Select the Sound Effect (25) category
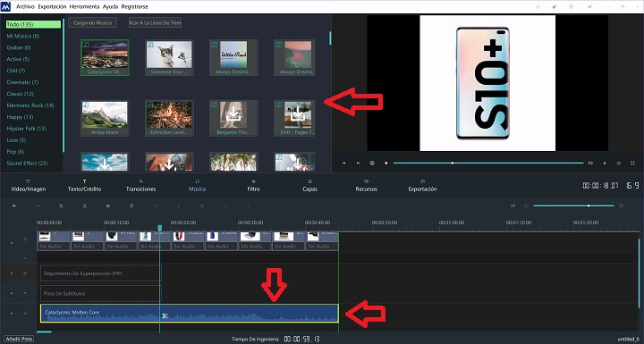644x344 pixels. point(27,163)
